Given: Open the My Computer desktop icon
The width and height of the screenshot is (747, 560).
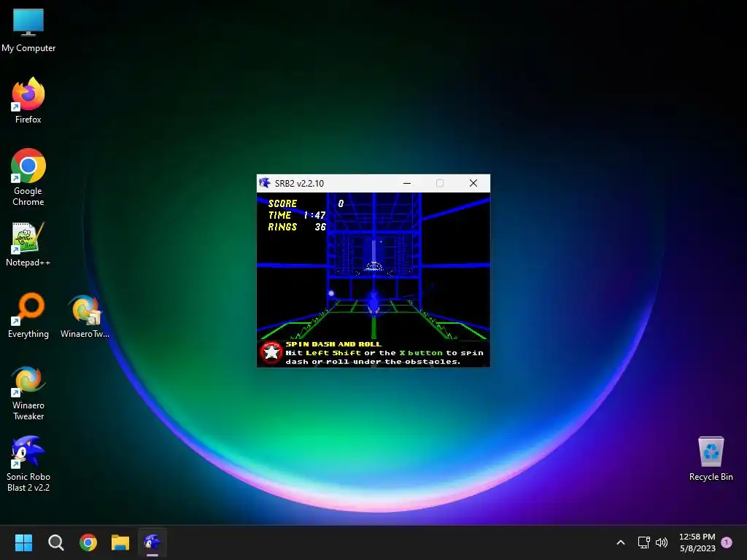Looking at the screenshot, I should (x=28, y=31).
